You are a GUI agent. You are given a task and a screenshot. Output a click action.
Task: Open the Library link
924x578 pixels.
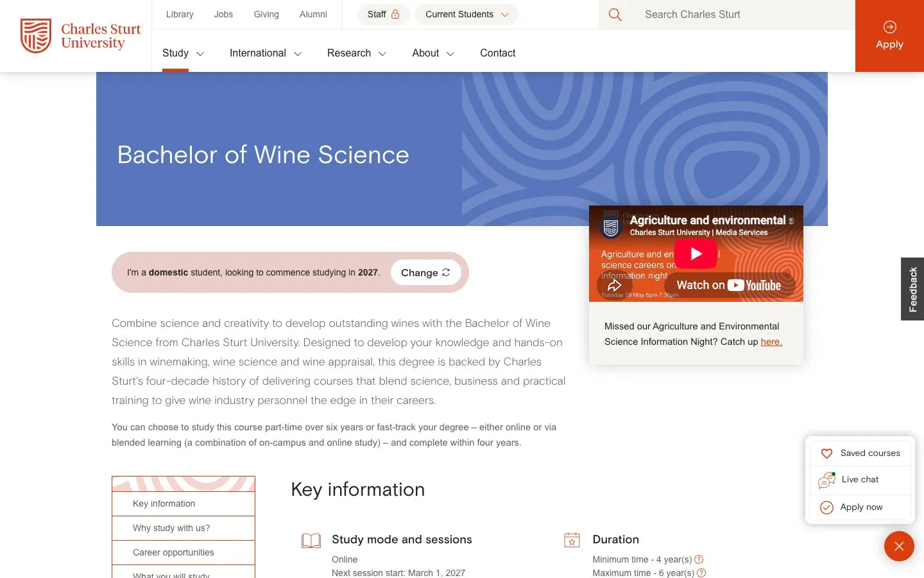pos(180,14)
